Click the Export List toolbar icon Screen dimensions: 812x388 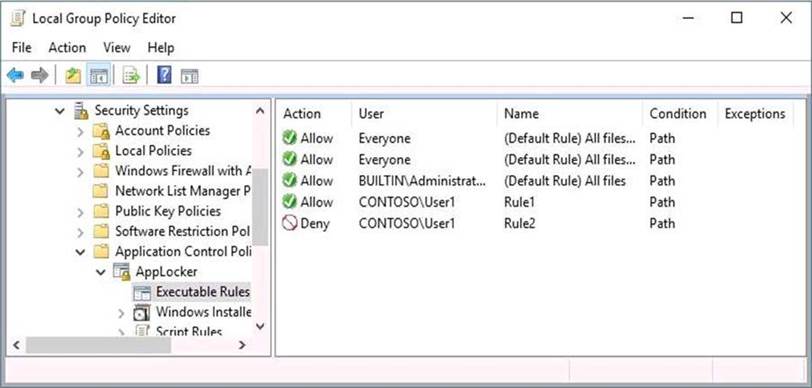131,76
